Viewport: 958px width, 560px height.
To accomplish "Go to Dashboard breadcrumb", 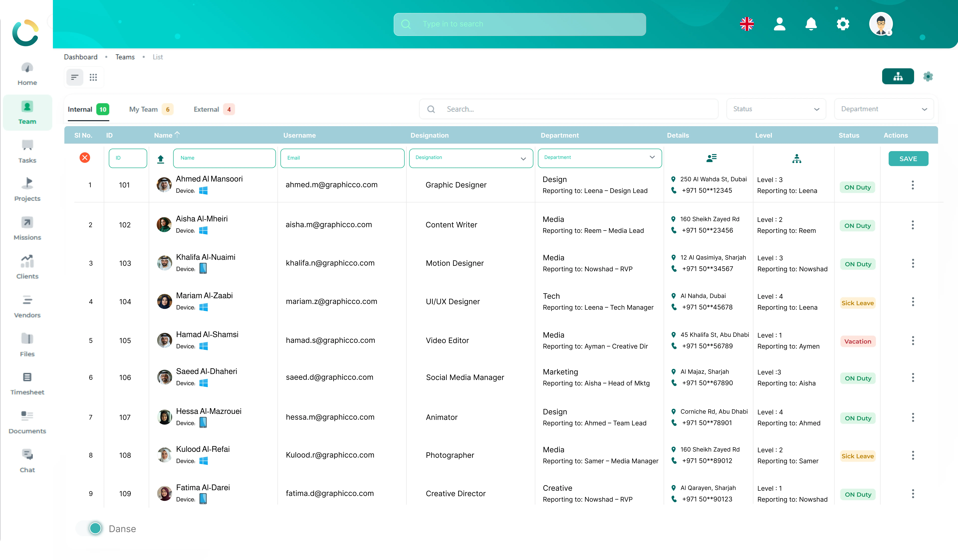I will click(x=81, y=57).
